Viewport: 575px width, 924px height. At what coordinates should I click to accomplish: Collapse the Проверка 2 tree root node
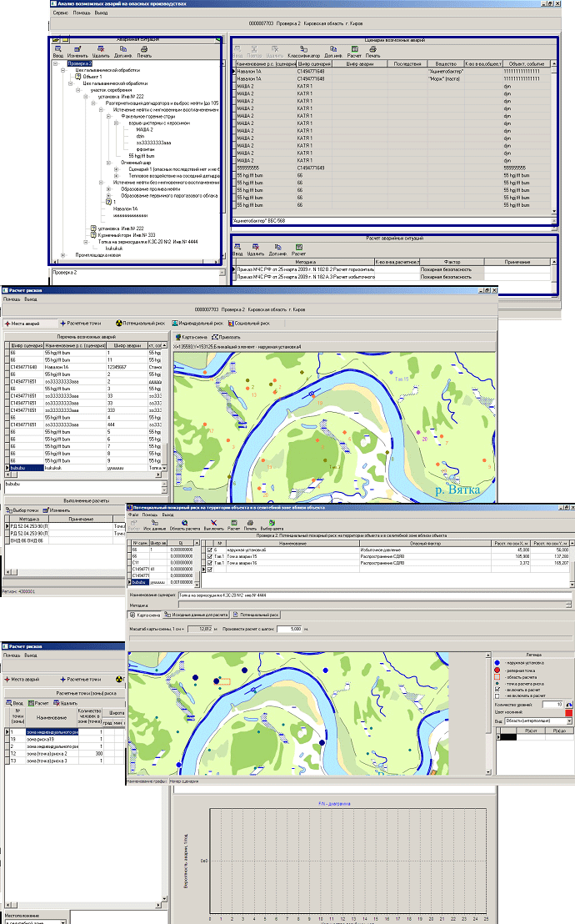[55, 63]
